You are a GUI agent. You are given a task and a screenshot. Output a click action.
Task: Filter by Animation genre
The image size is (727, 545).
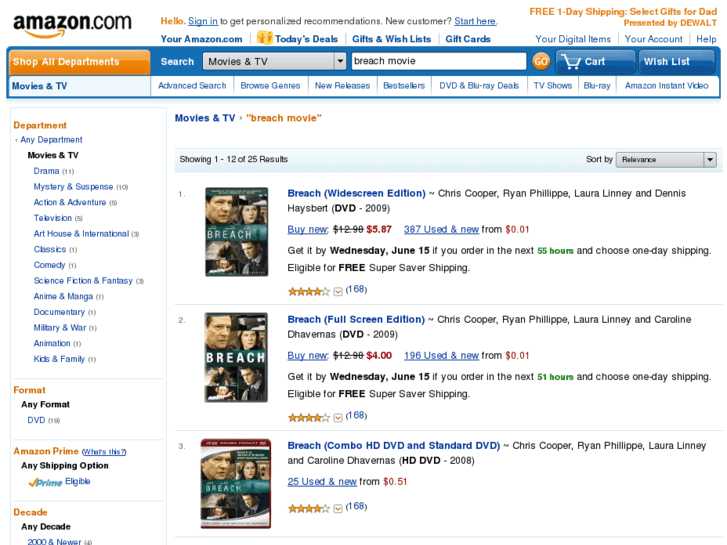pos(52,343)
